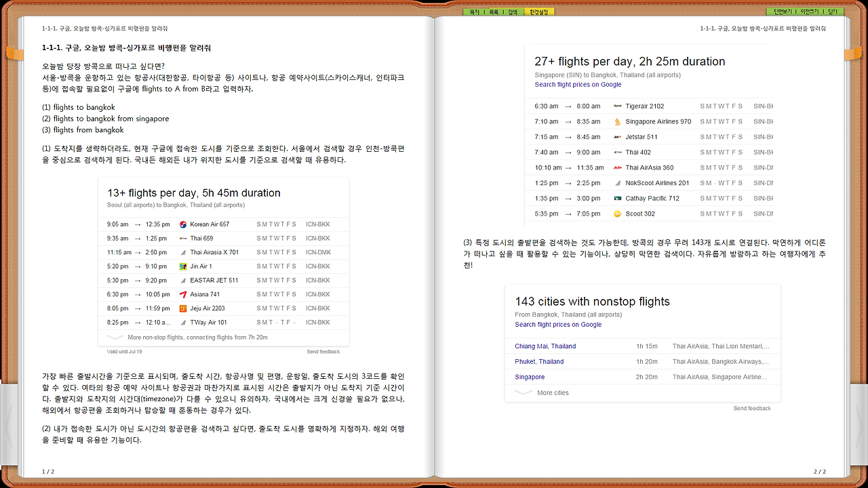The width and height of the screenshot is (868, 488).
Task: Click the Jeju Air orange logo
Action: (x=183, y=308)
